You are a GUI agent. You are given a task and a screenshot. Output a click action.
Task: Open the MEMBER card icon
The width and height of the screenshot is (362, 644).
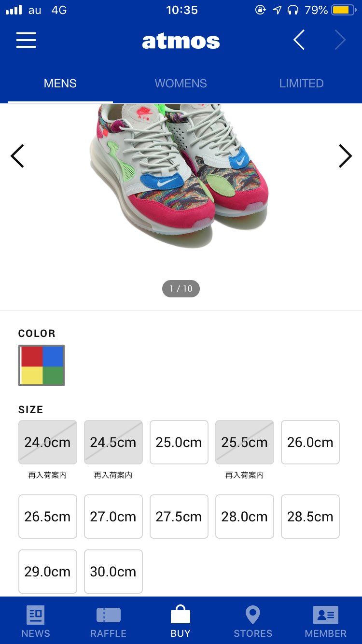click(326, 616)
